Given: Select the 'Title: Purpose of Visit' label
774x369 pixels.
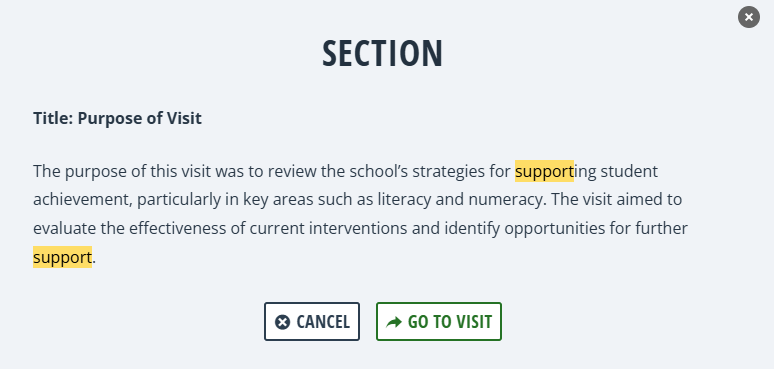Looking at the screenshot, I should pyautogui.click(x=117, y=118).
